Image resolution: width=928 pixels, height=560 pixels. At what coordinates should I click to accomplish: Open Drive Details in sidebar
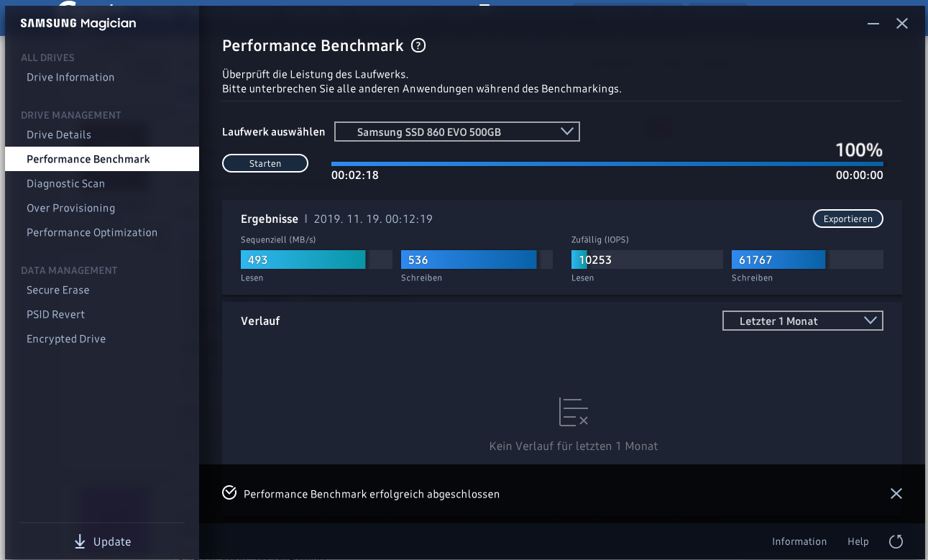click(59, 134)
